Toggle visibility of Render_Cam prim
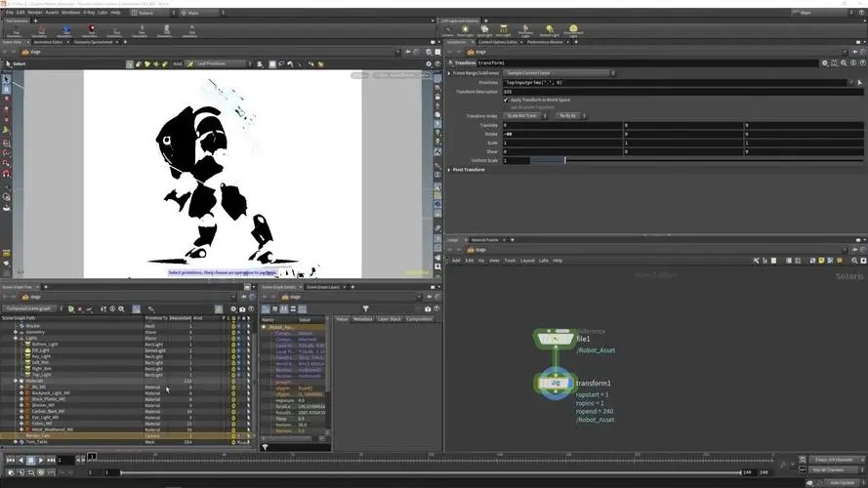 233,435
